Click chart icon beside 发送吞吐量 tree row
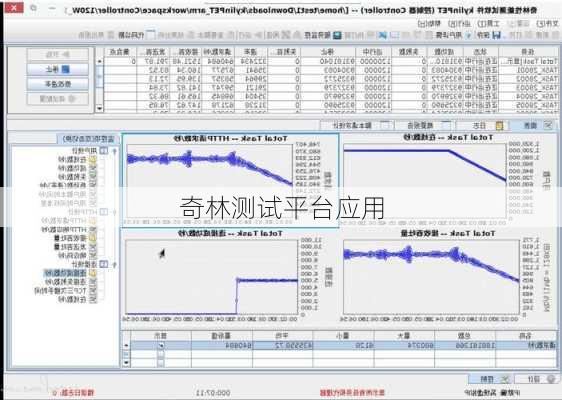562x400 pixels. coord(93,247)
